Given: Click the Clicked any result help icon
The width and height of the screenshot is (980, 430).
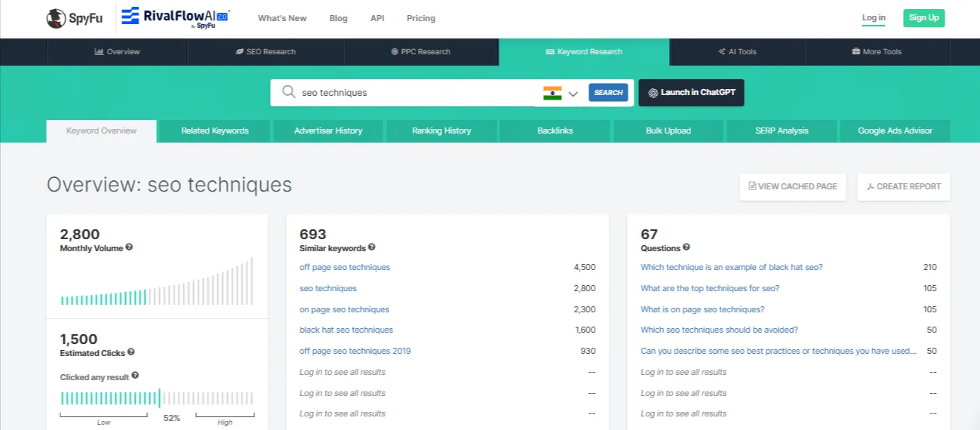Looking at the screenshot, I should tap(135, 376).
